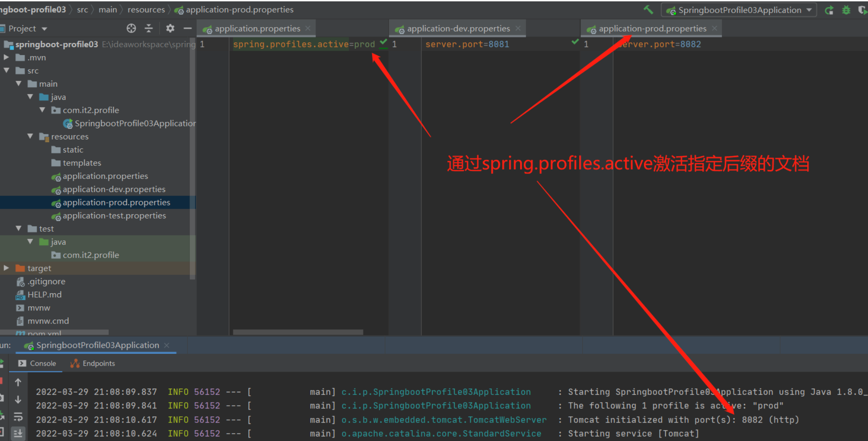Image resolution: width=868 pixels, height=441 pixels.
Task: Open the Project view dropdown
Action: [x=44, y=29]
